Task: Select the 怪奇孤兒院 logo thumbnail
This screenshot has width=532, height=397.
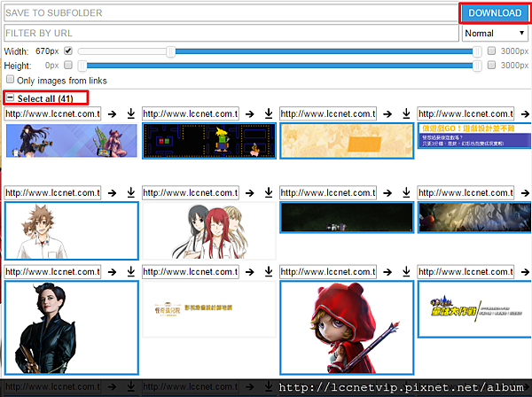Action: [x=209, y=309]
